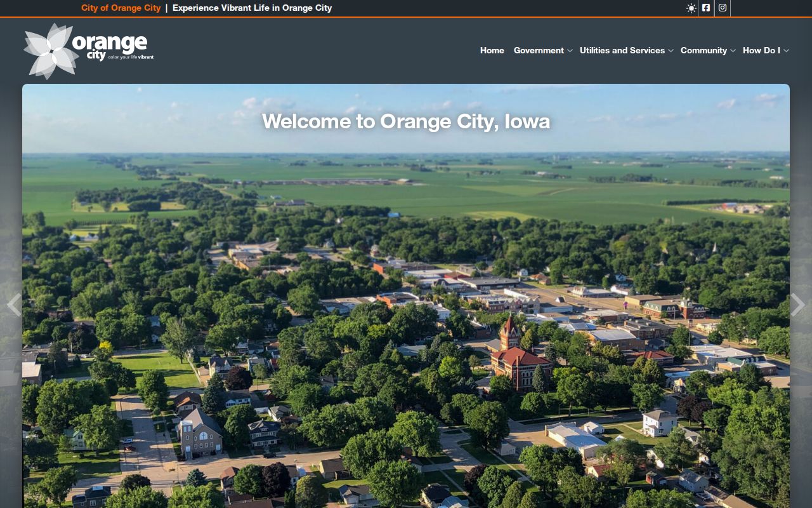Click the City of Orange City link

[x=121, y=8]
